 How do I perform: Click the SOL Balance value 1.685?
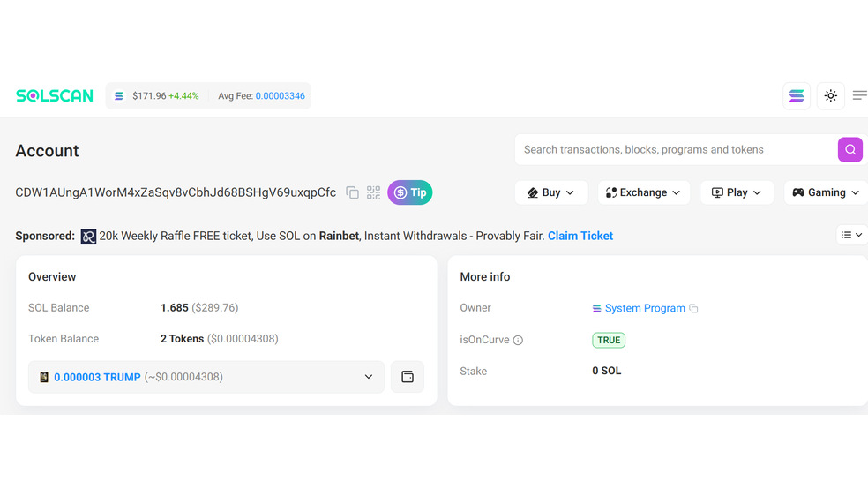pos(175,308)
